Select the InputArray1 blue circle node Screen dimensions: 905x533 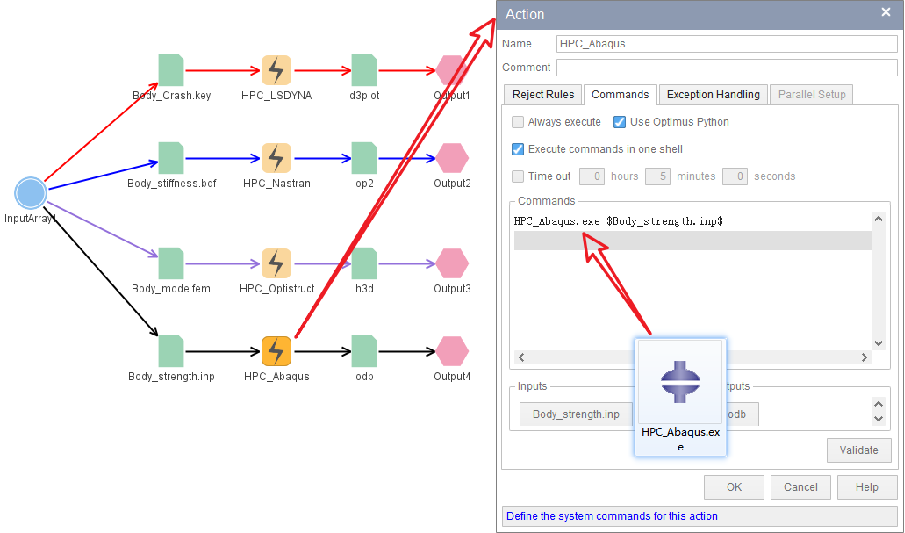(x=30, y=193)
